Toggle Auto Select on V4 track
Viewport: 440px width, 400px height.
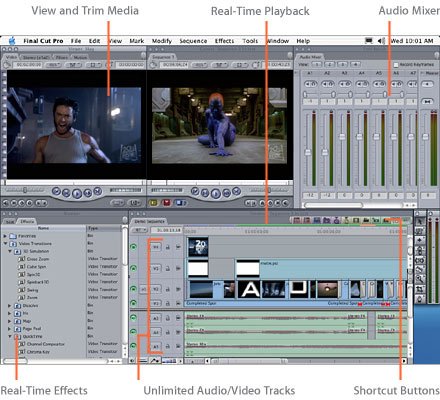point(178,247)
